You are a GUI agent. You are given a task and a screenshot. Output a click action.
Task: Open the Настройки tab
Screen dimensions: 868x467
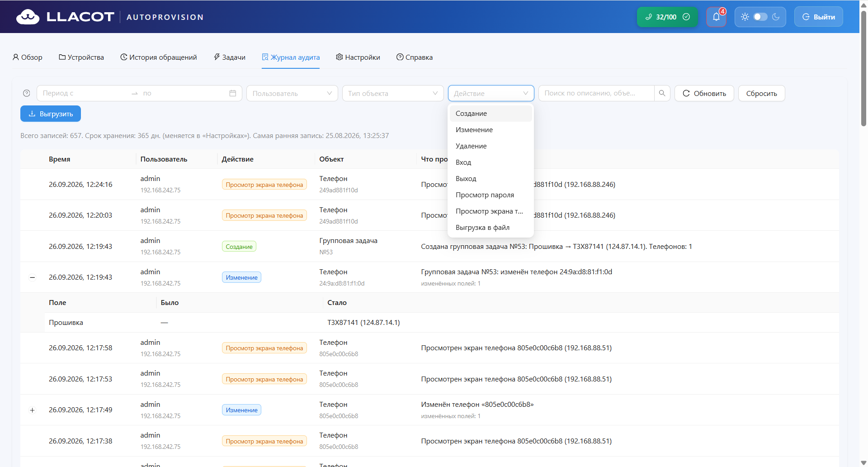point(358,57)
